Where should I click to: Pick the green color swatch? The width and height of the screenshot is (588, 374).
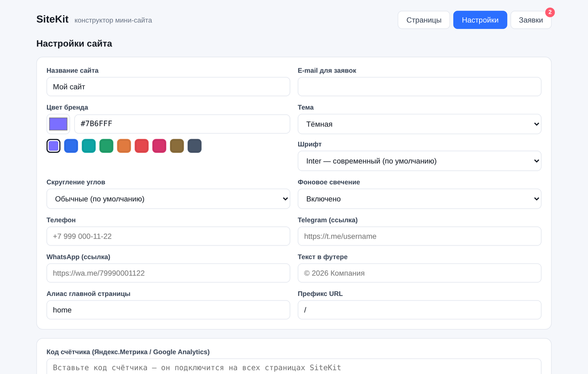[x=107, y=146]
